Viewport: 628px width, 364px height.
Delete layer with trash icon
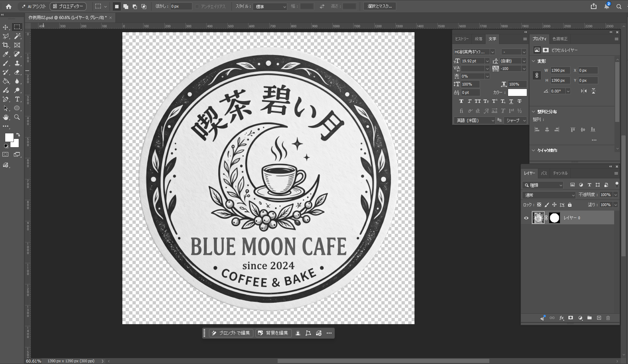click(x=608, y=318)
